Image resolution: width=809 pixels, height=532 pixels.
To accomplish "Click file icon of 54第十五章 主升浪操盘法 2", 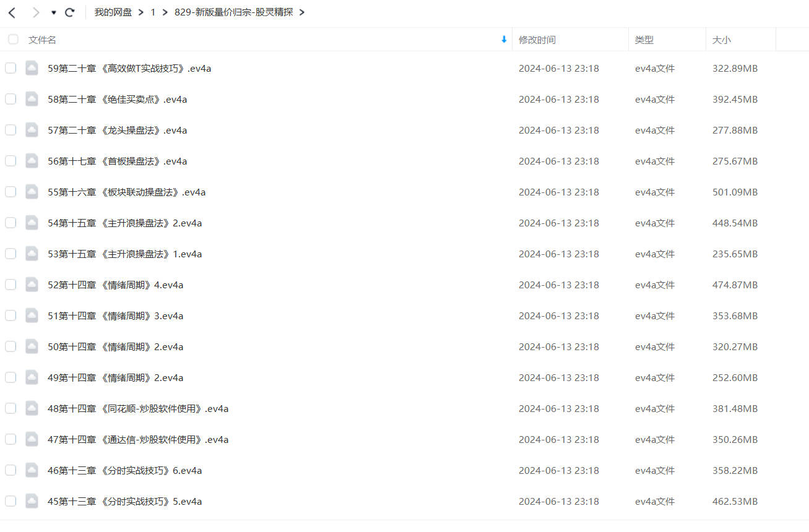I will pyautogui.click(x=32, y=223).
